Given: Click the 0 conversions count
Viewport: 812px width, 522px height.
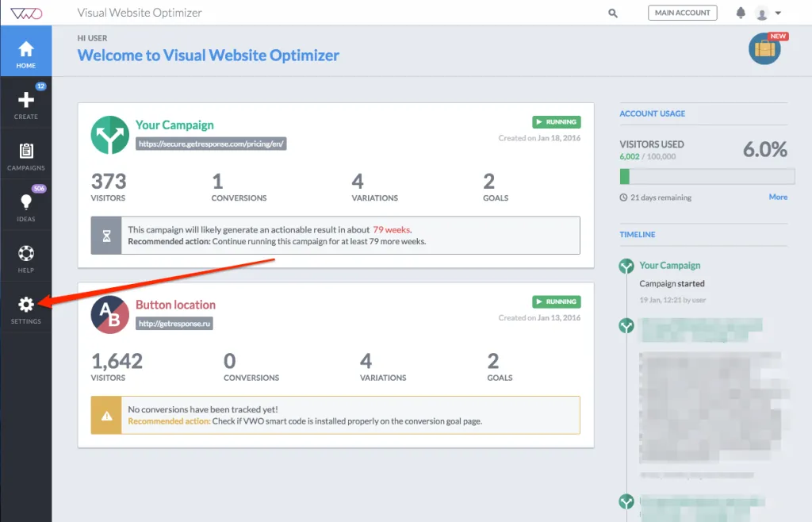Looking at the screenshot, I should click(229, 361).
